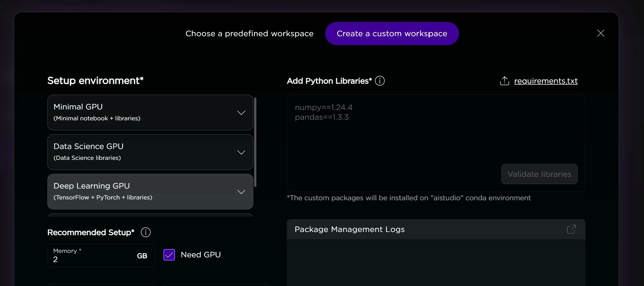Image resolution: width=644 pixels, height=286 pixels.
Task: Open the Add Python Libraries info tooltip
Action: click(x=380, y=81)
